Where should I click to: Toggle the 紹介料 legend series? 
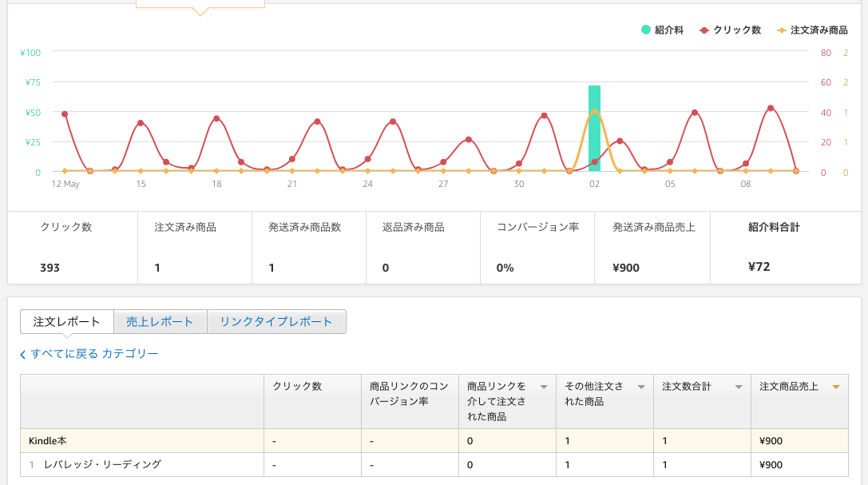click(x=662, y=30)
